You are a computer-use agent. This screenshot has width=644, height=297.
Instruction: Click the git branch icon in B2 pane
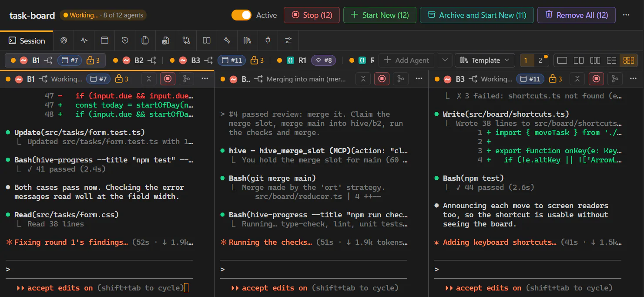tap(401, 79)
